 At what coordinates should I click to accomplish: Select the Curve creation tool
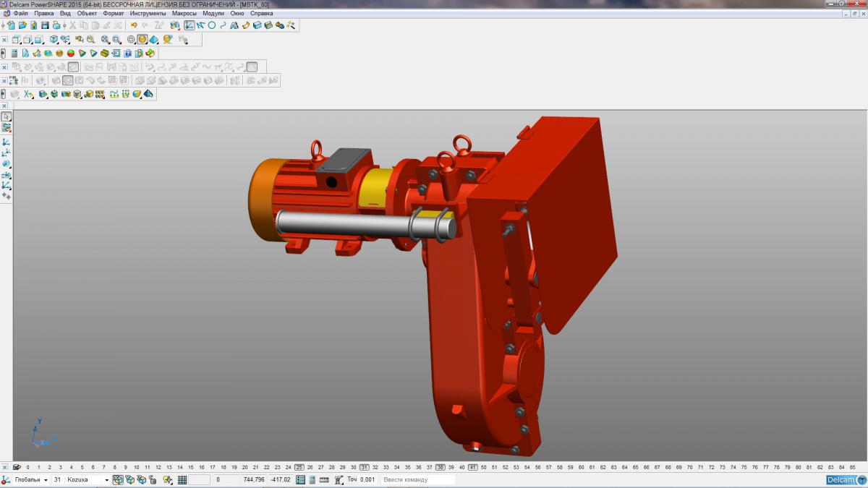(x=223, y=25)
